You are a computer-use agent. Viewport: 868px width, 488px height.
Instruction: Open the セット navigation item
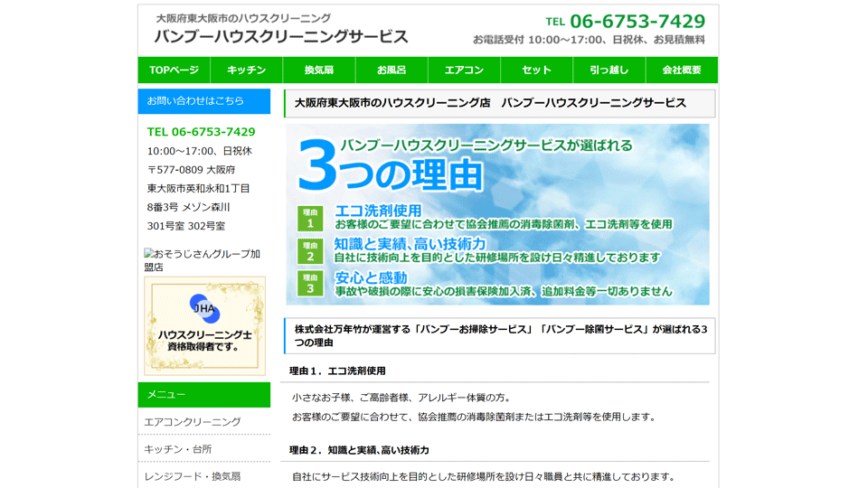(x=536, y=70)
